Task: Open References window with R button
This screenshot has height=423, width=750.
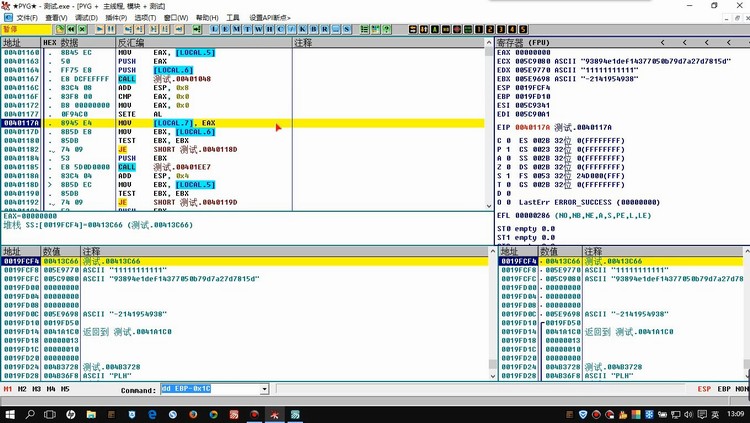Action: point(324,29)
